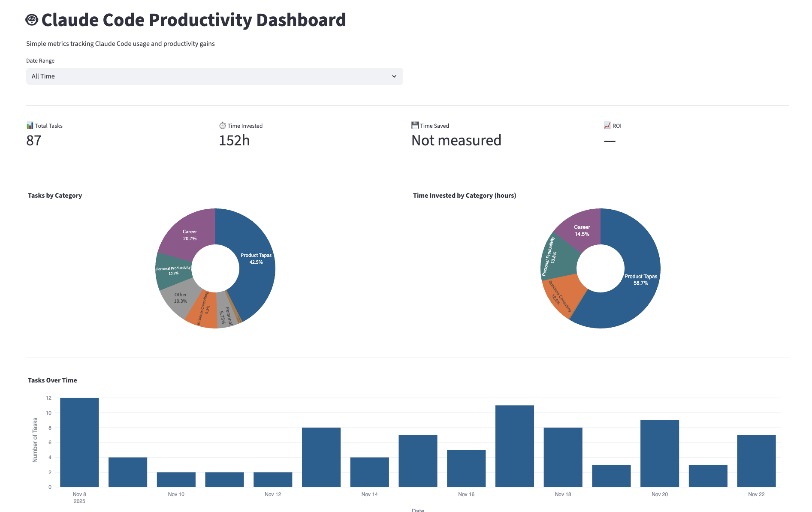Click the 'Not measured' Time Saved value
The height and width of the screenshot is (512, 812).
456,141
